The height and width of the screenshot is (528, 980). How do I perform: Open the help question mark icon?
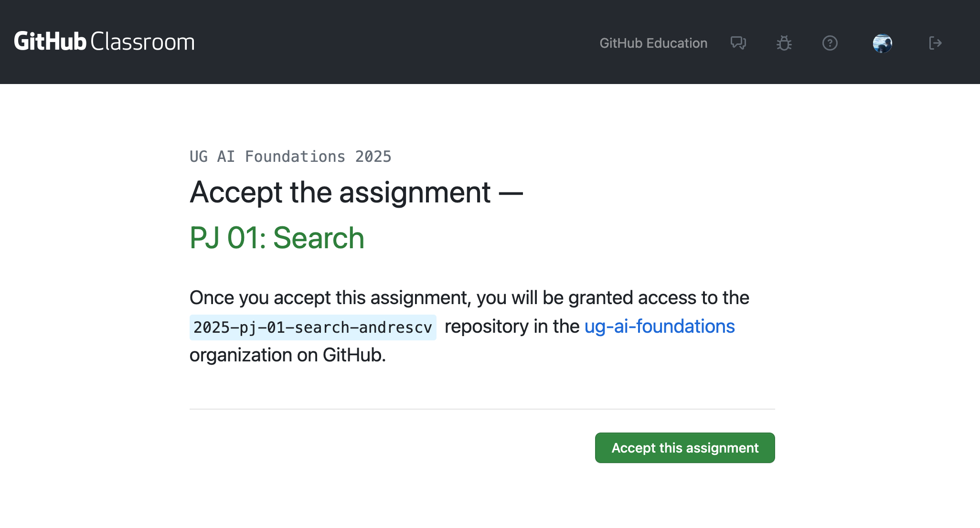coord(830,43)
